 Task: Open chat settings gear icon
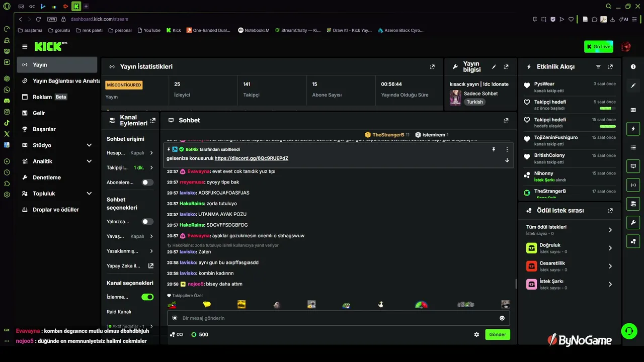click(476, 334)
